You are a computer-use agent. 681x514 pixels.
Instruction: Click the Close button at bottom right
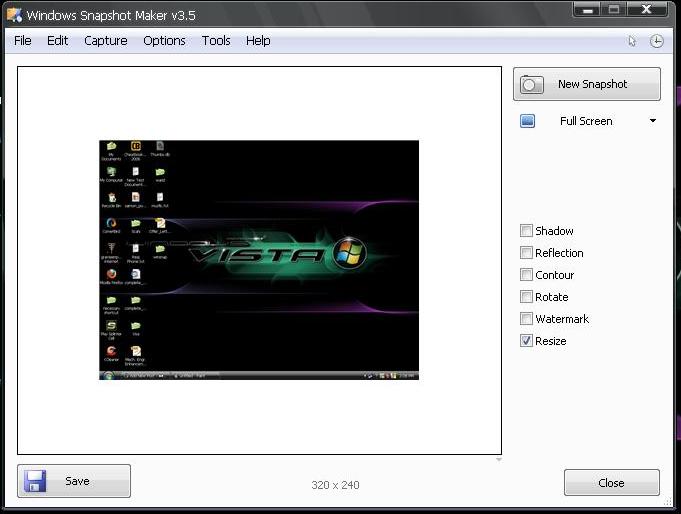tap(612, 483)
